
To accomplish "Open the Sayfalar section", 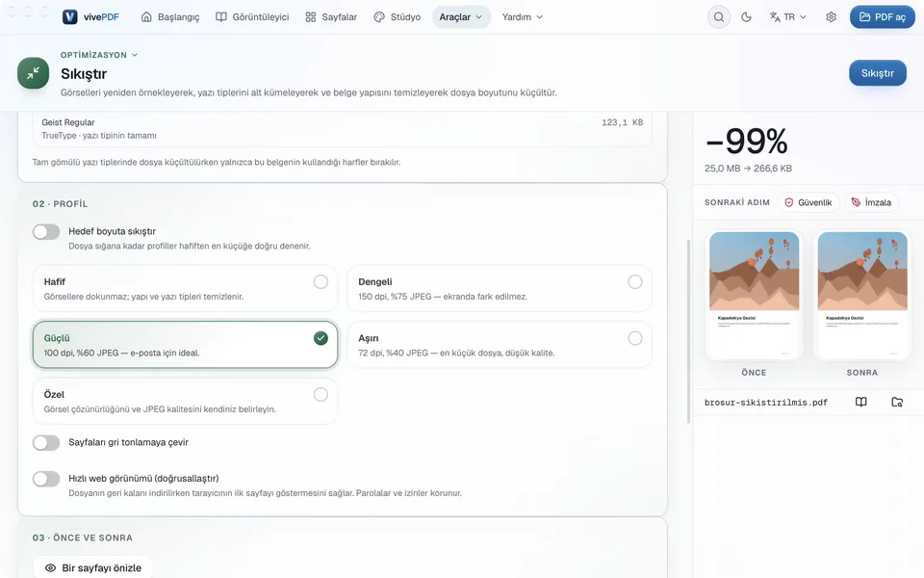I will coord(331,17).
